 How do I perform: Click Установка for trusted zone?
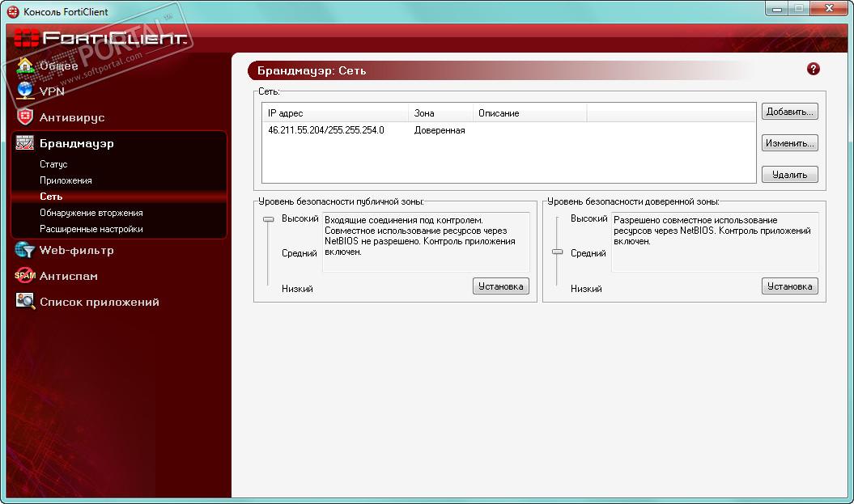click(x=790, y=286)
